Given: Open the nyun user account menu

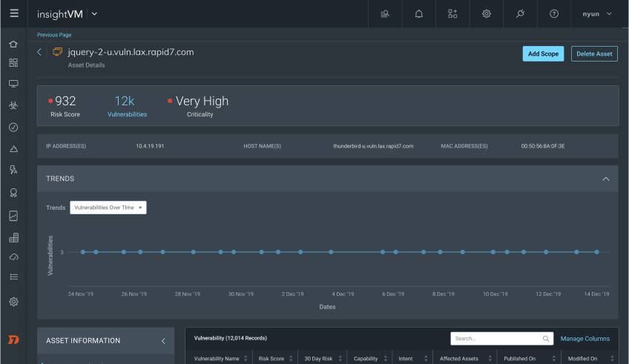Looking at the screenshot, I should (597, 14).
